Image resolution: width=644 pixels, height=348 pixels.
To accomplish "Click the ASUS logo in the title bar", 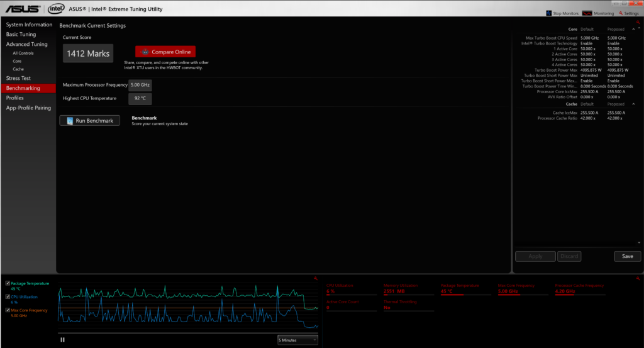I will pyautogui.click(x=21, y=9).
